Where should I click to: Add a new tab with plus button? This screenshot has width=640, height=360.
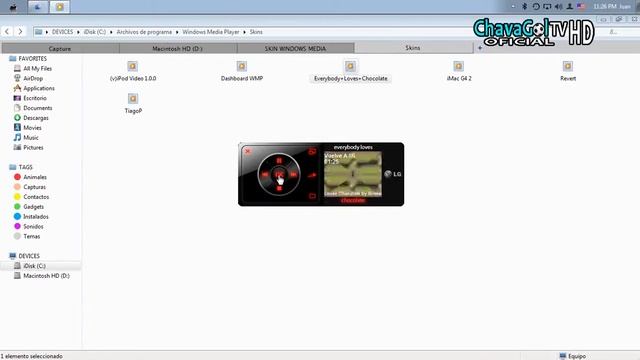480,48
